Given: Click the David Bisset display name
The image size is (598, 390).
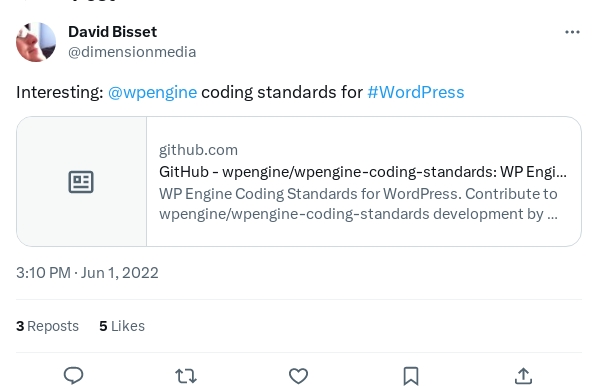Looking at the screenshot, I should [x=113, y=32].
